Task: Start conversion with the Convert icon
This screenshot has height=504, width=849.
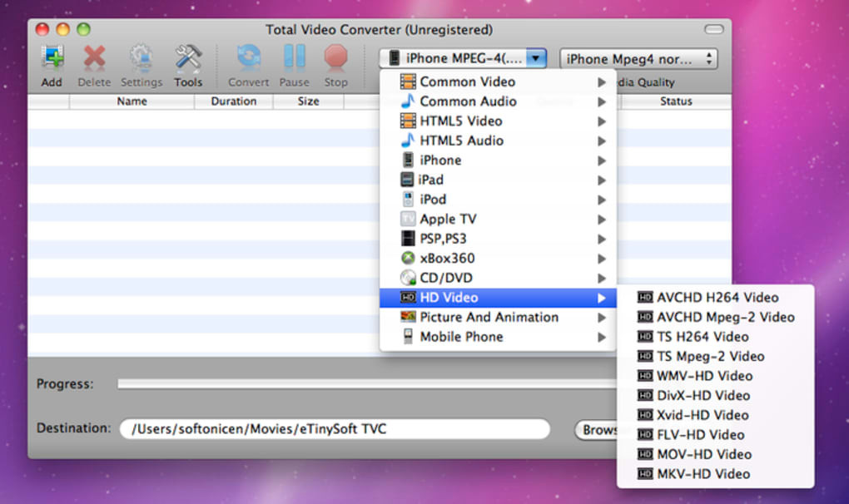Action: tap(249, 57)
